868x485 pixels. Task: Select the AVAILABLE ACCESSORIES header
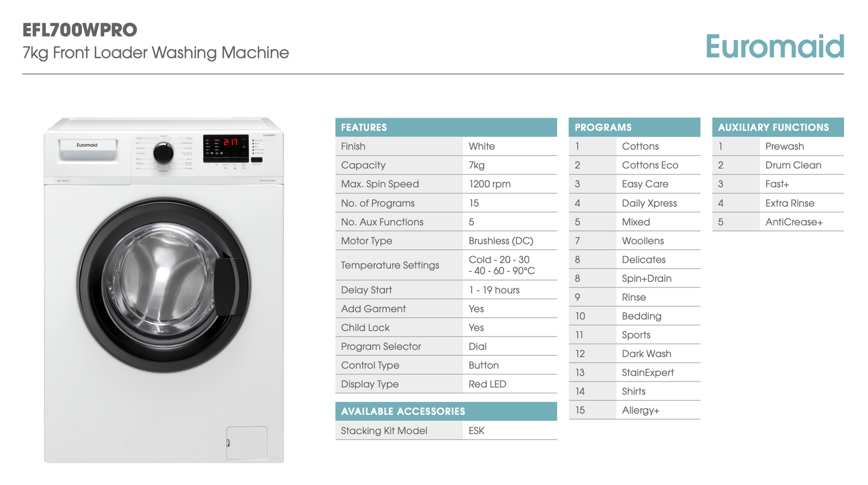pos(446,411)
